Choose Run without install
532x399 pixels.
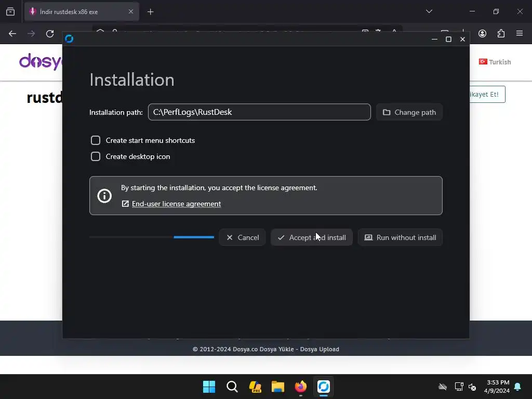coord(400,237)
